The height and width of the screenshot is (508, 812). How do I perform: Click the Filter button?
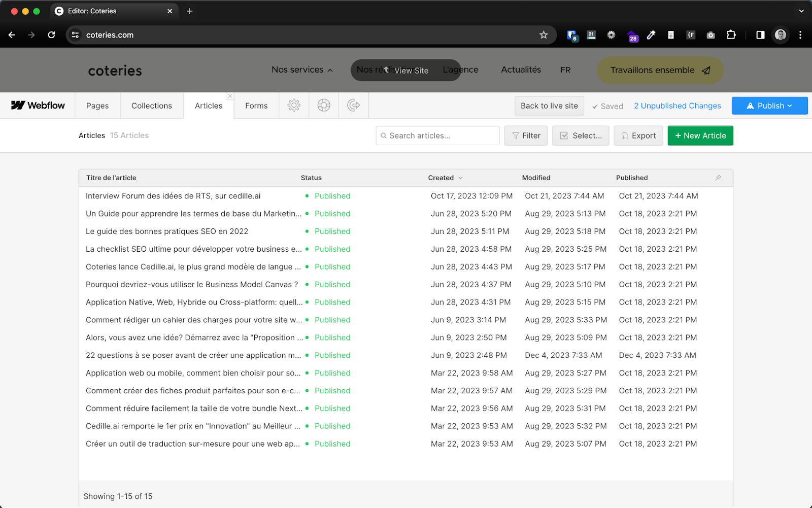[526, 136]
